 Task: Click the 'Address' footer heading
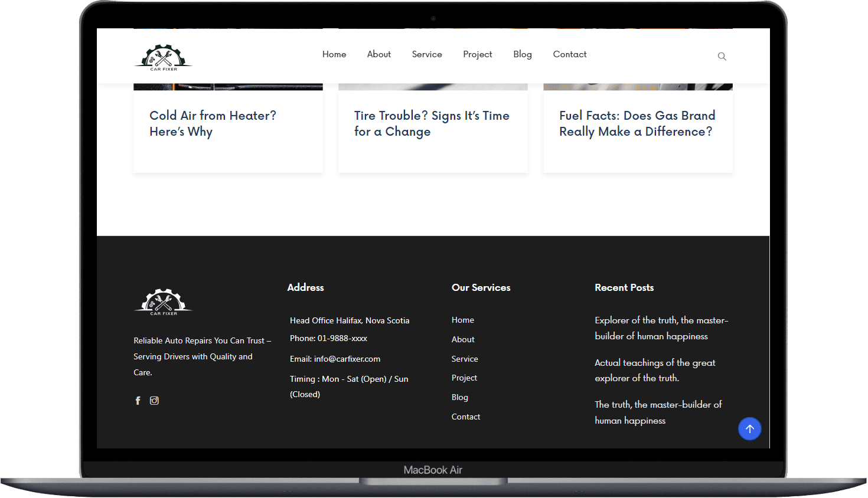tap(305, 287)
